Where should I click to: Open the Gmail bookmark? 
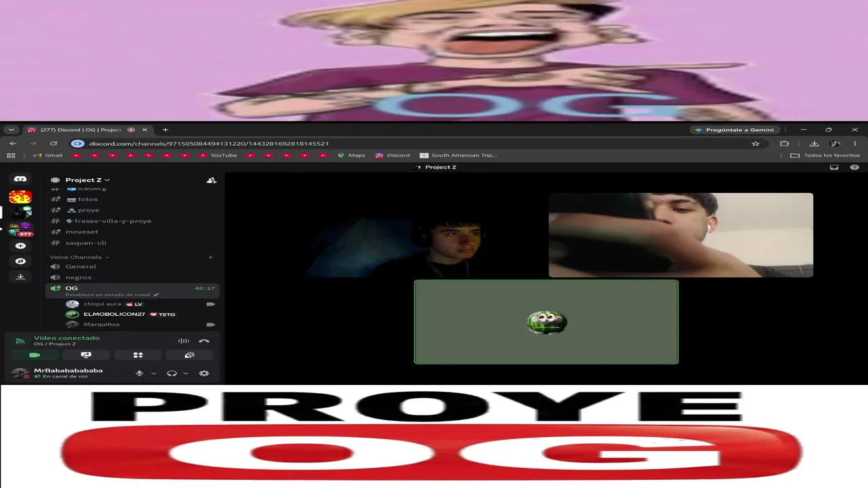click(x=47, y=155)
